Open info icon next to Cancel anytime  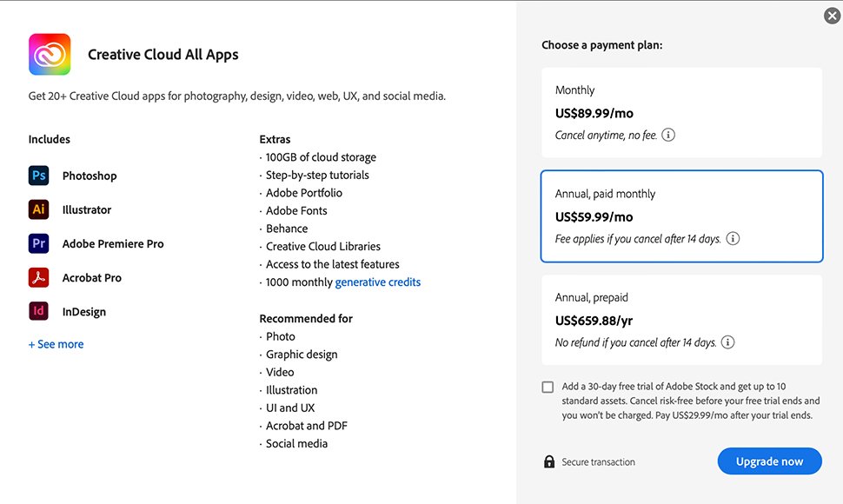[x=668, y=135]
